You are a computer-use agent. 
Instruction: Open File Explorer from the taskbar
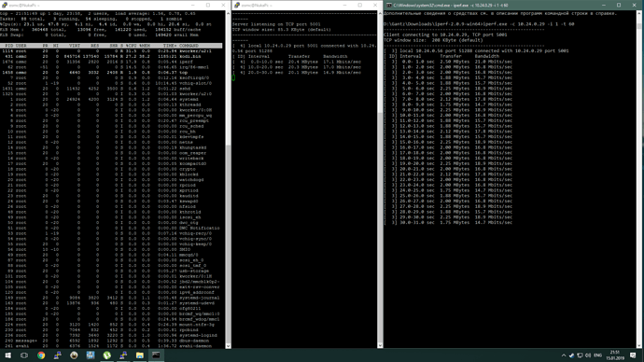140,355
